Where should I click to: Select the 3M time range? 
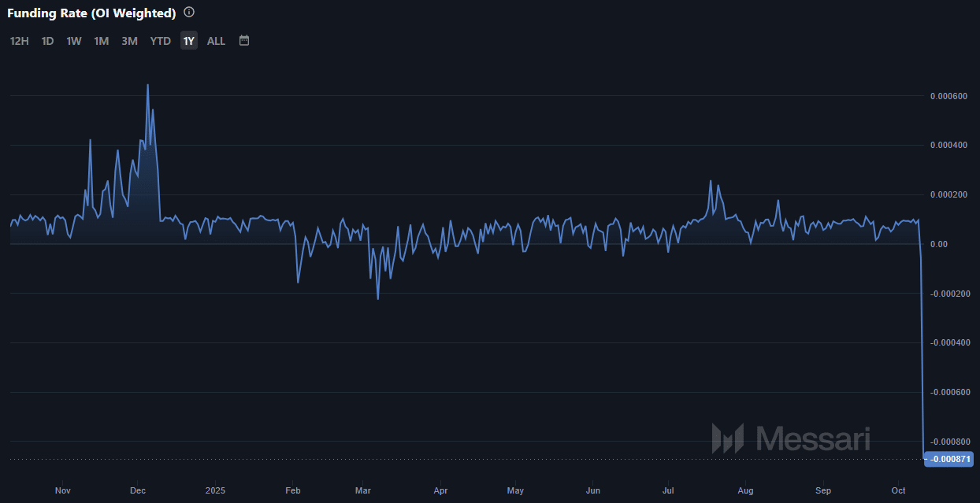click(129, 41)
